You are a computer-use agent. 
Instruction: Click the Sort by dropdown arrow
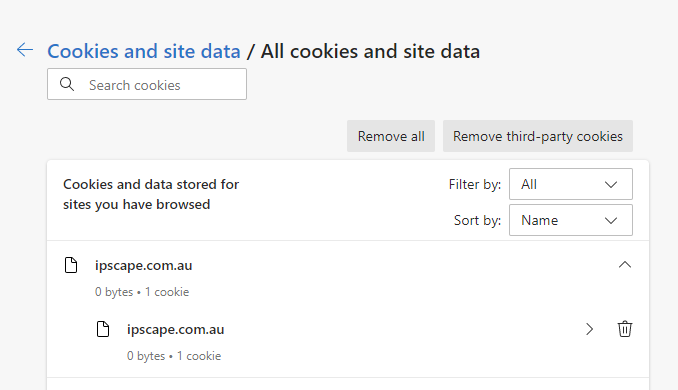[611, 221]
